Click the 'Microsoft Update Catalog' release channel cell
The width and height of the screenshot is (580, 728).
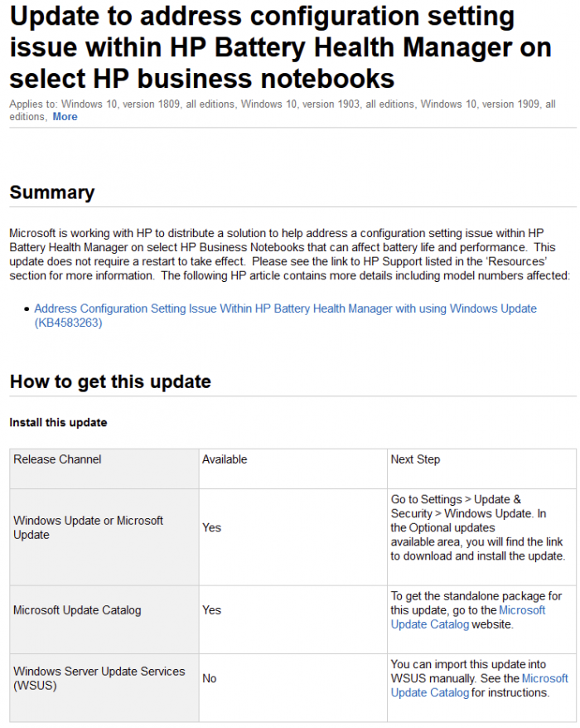tap(77, 610)
